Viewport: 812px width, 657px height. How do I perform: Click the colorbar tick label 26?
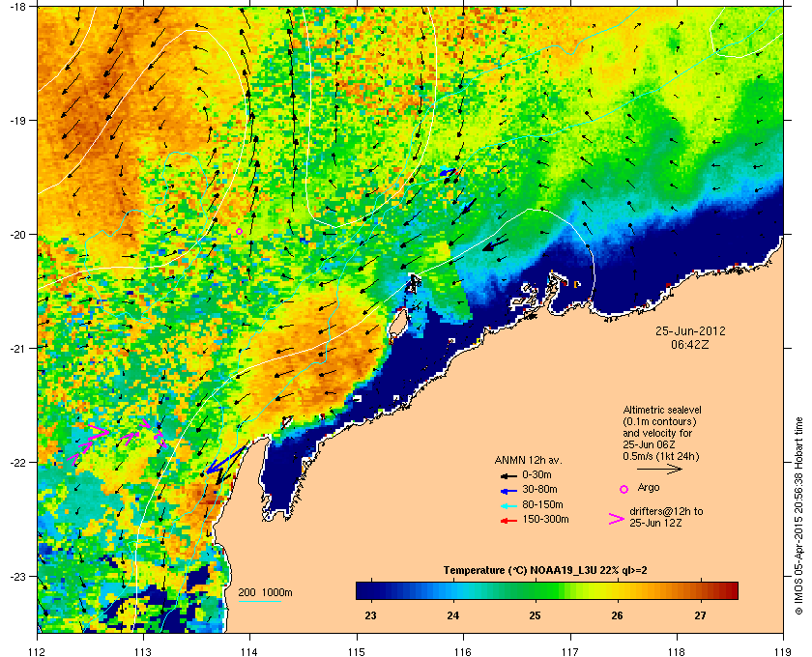tap(618, 615)
